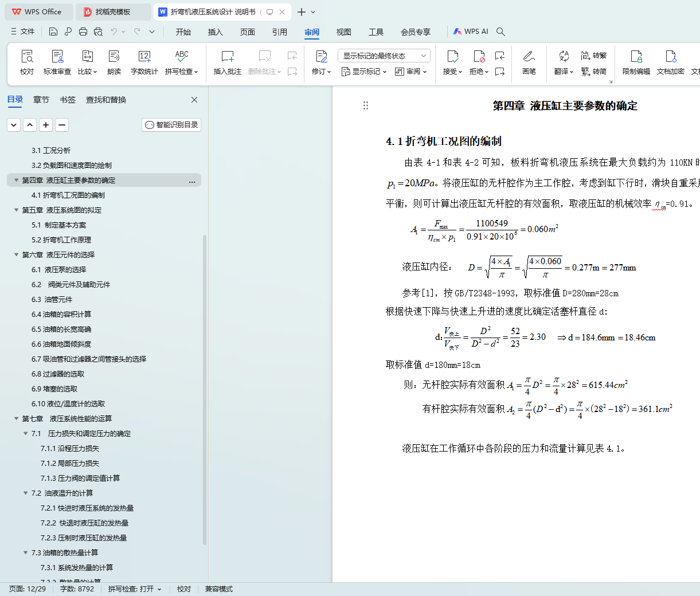Run 拼写检查 spell check
Image resolution: width=700 pixels, height=596 pixels.
[x=181, y=62]
